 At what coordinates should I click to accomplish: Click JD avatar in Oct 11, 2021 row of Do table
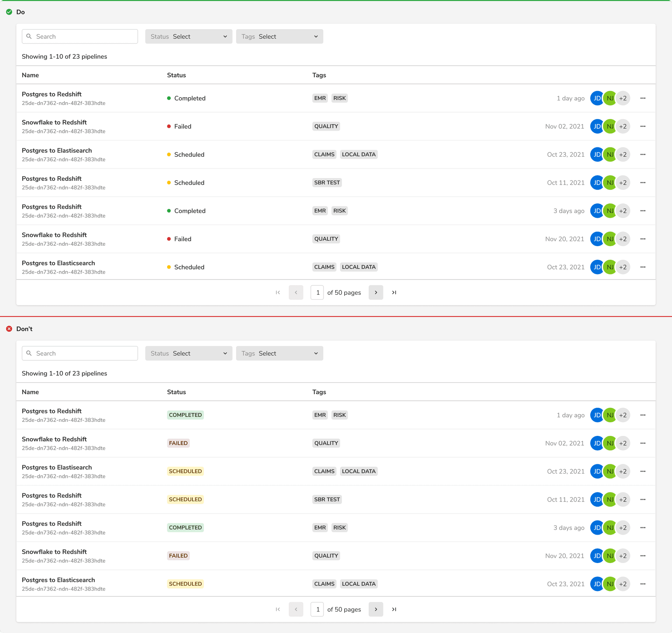pos(597,183)
